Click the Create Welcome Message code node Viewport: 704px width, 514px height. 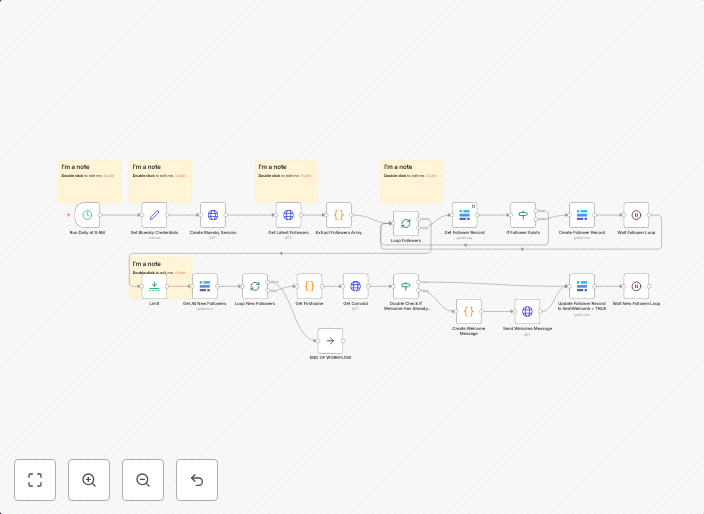[x=469, y=311]
